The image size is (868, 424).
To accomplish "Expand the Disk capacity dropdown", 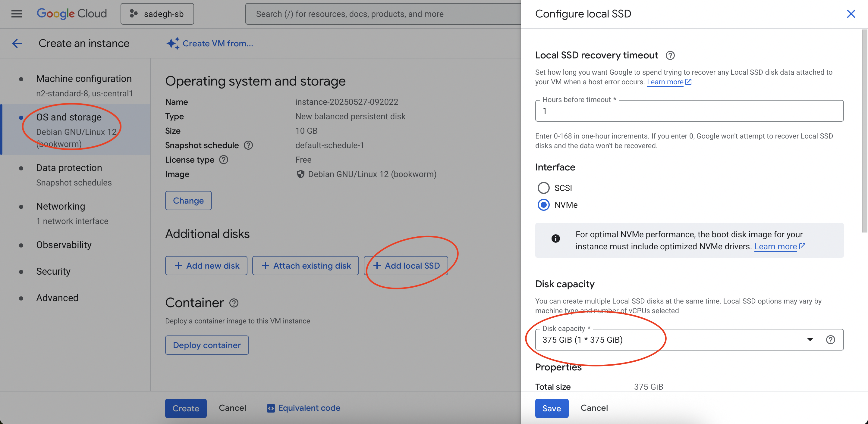I will point(810,339).
